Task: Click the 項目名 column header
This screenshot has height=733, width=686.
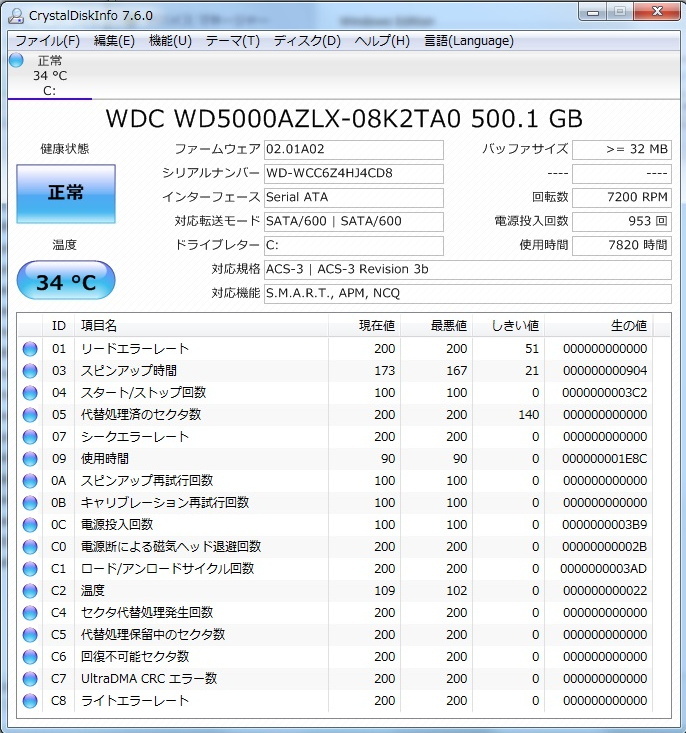Action: coord(99,326)
